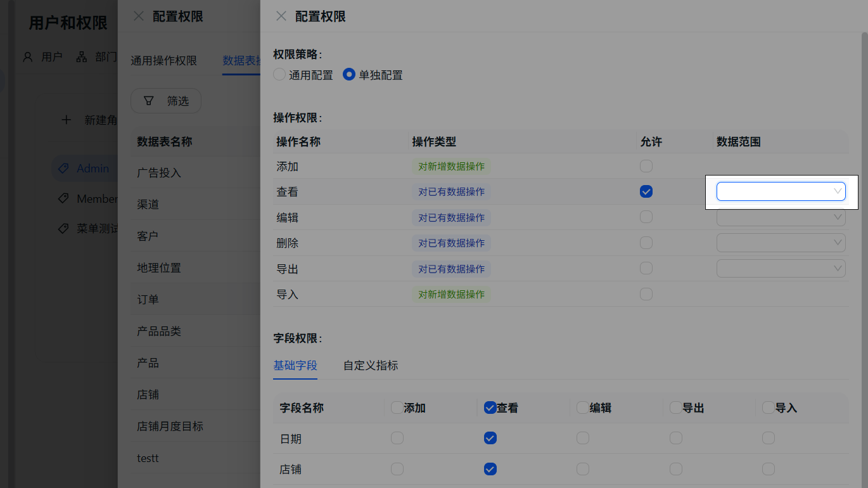Select the 广告投入 data table row

pyautogui.click(x=195, y=172)
